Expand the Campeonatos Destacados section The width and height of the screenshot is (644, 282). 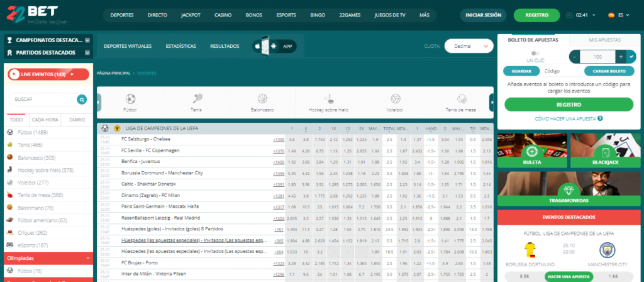[87, 40]
